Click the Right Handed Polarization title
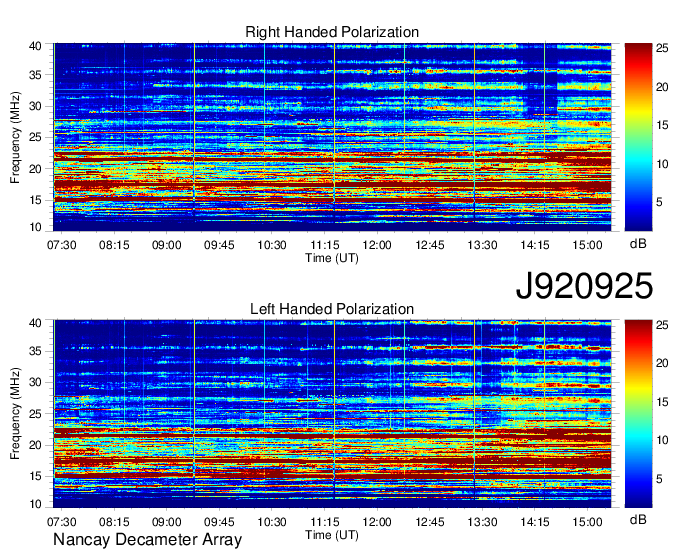Image resolution: width=680 pixels, height=552 pixels. (x=332, y=32)
